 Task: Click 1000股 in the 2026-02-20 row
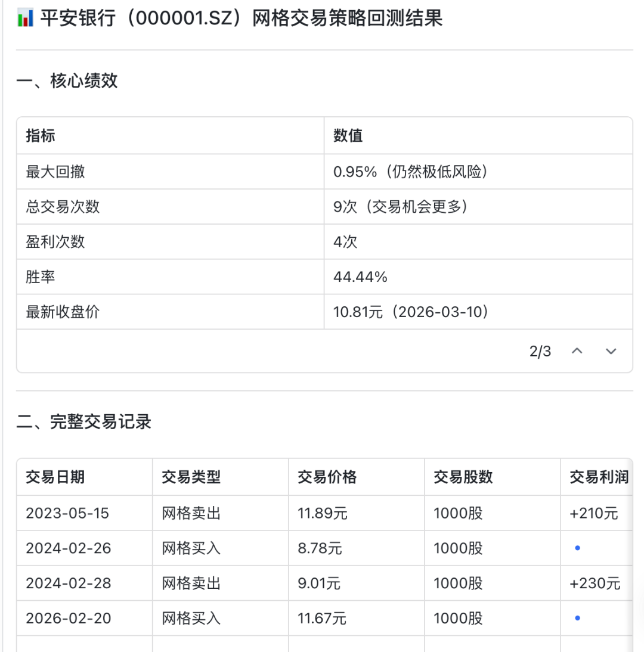click(458, 618)
